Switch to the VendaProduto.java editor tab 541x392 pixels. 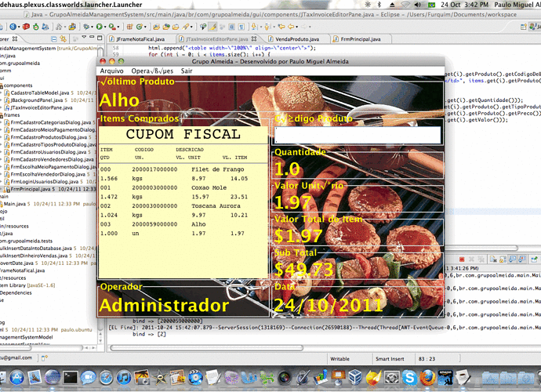(296, 39)
